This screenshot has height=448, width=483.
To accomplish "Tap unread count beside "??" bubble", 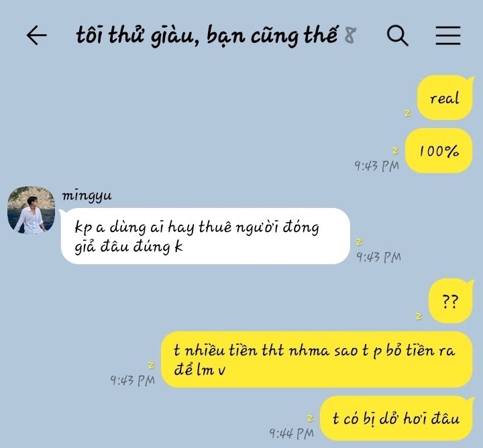I will tap(419, 317).
